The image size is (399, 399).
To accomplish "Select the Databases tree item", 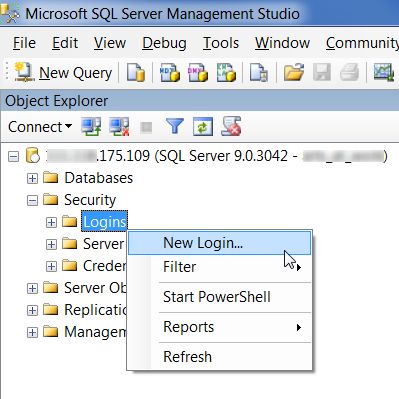I will (98, 178).
